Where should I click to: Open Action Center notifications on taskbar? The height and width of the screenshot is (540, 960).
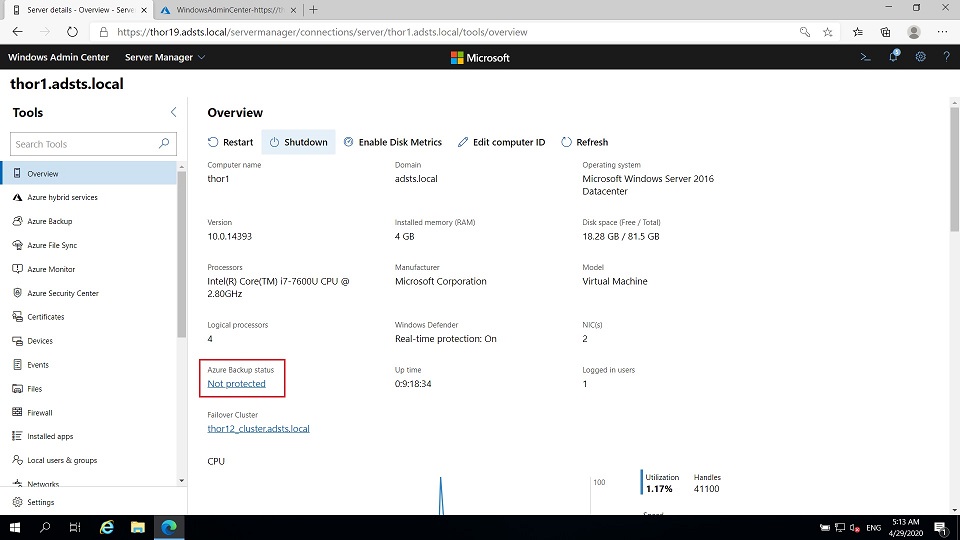pyautogui.click(x=942, y=527)
